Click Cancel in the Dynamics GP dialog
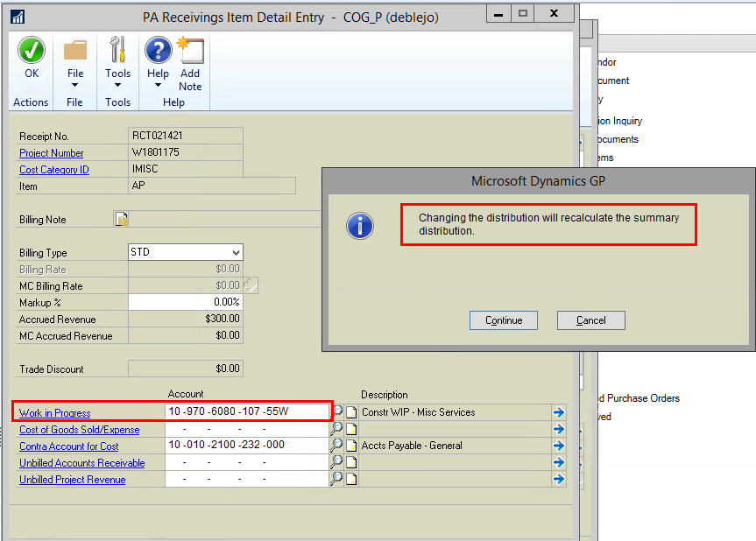 (x=591, y=320)
